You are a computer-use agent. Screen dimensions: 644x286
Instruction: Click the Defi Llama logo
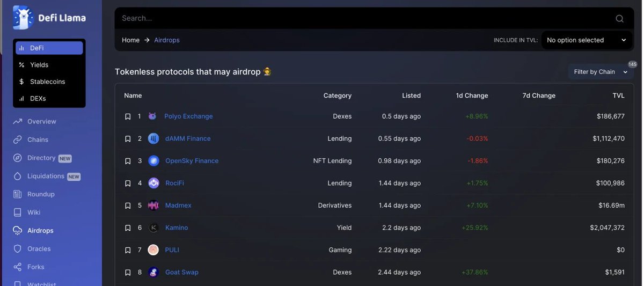click(x=49, y=18)
